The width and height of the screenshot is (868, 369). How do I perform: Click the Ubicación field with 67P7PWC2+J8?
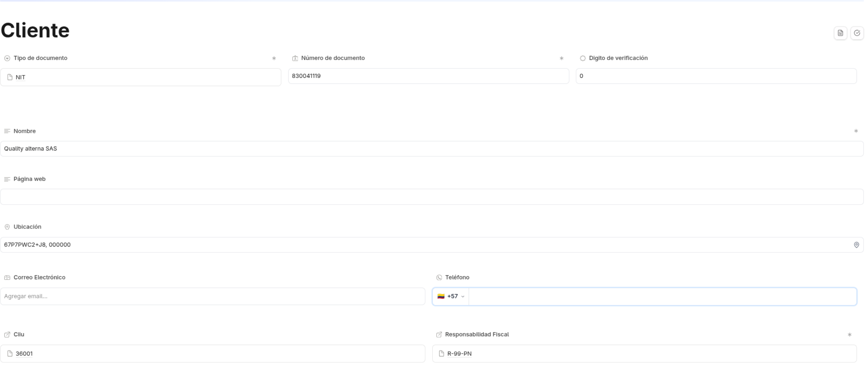[x=432, y=245]
